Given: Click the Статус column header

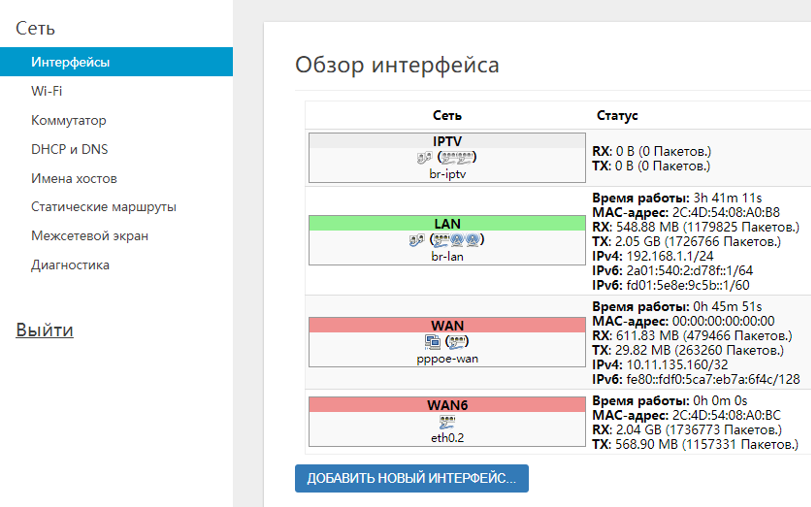Looking at the screenshot, I should click(617, 115).
